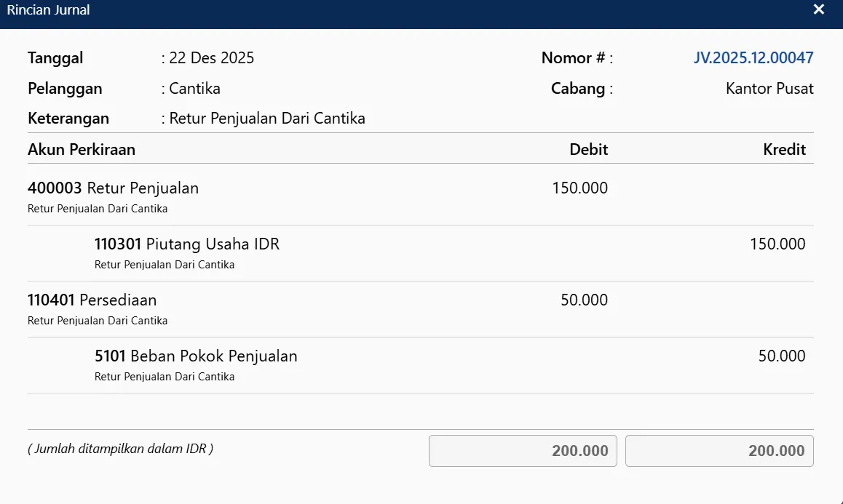
Task: Open journal number link JV.2025.12.00047
Action: (754, 58)
